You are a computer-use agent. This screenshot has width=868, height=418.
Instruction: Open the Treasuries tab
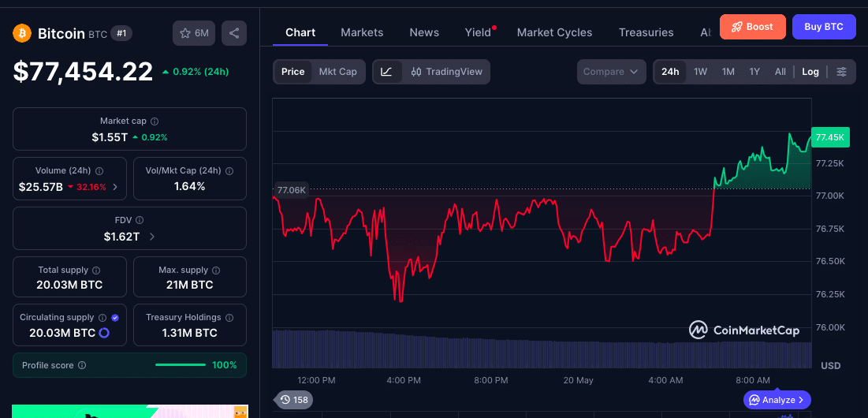coord(646,32)
